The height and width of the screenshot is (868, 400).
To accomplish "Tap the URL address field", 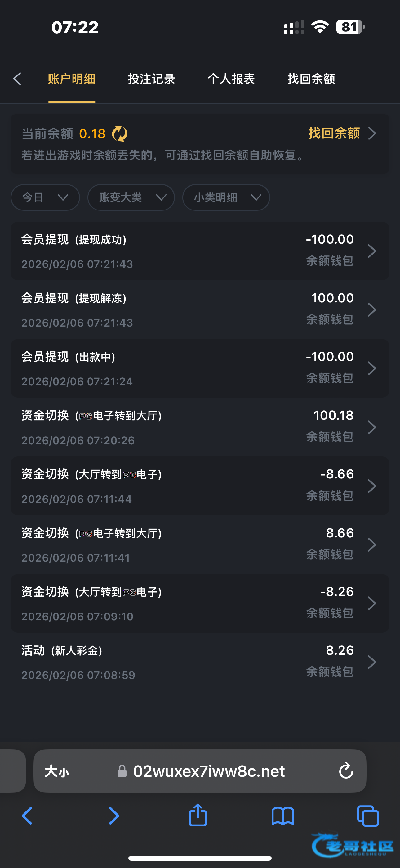I will [209, 771].
